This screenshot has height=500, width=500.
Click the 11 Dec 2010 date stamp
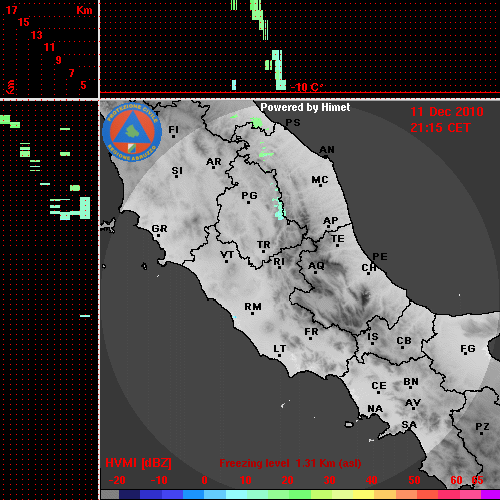(x=447, y=112)
